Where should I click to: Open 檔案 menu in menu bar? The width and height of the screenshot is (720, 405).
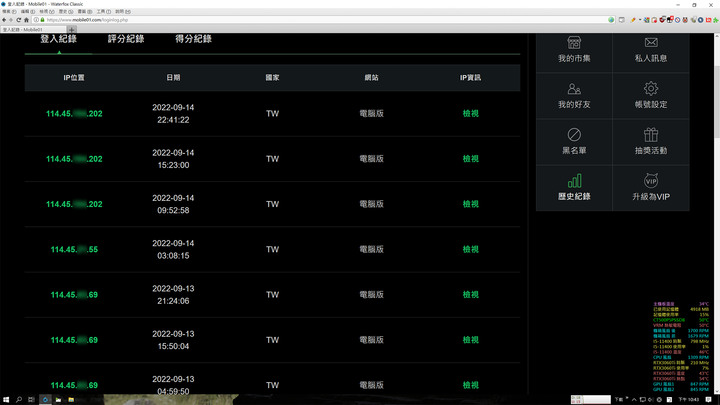[x=9, y=11]
